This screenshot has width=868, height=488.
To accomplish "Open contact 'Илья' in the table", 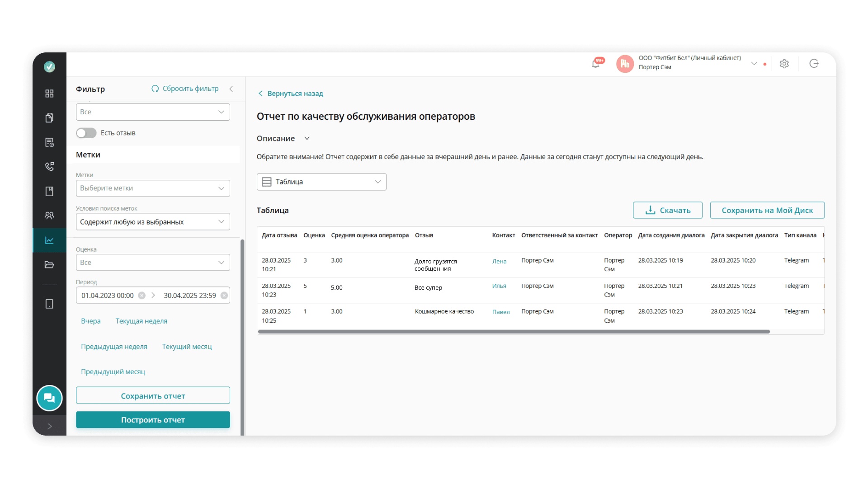I will pyautogui.click(x=499, y=286).
